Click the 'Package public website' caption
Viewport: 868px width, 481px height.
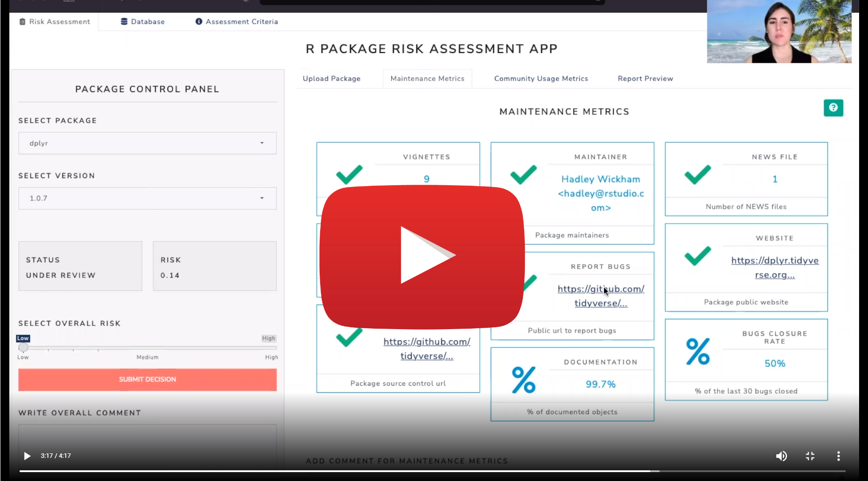746,302
